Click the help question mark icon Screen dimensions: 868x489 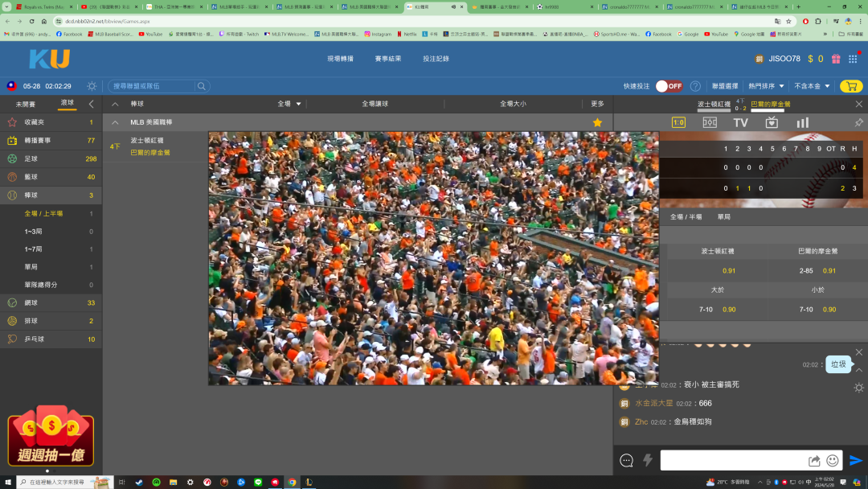(695, 86)
